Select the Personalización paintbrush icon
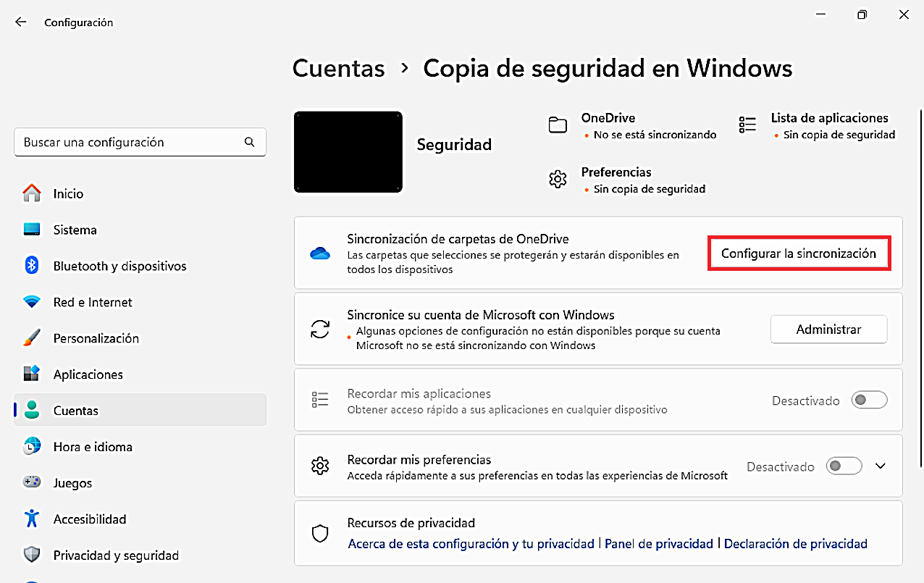The image size is (924, 583). click(x=32, y=338)
